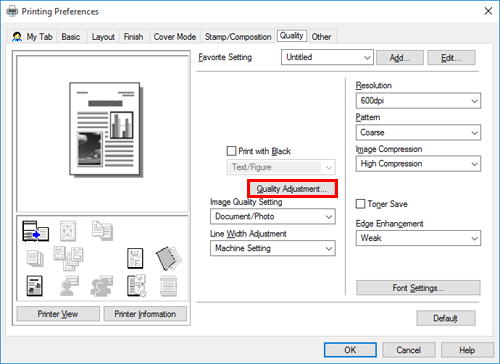500x364 pixels.
Task: Click the printer-to-paper output icon with blue arrow
Action: [x=35, y=231]
